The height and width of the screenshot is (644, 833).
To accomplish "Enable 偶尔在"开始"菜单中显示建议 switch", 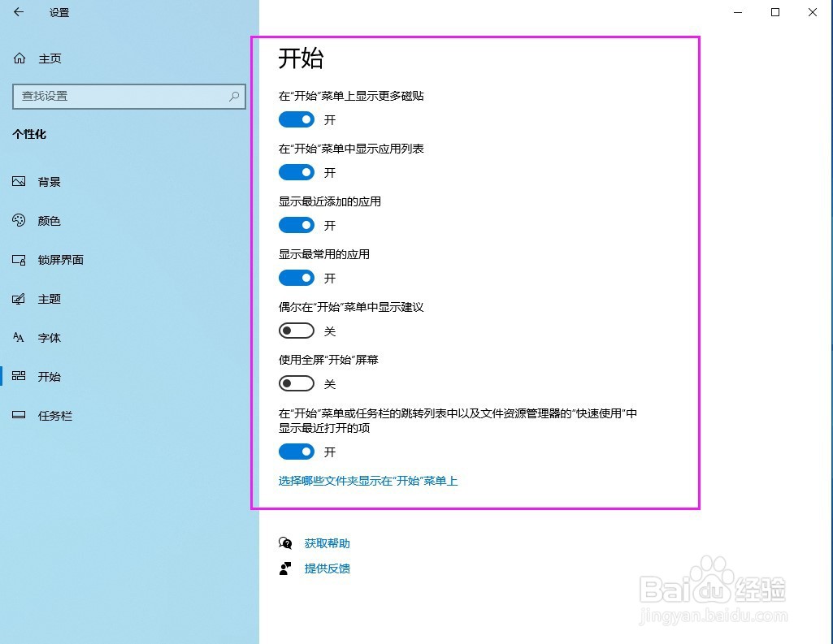I will tap(297, 331).
